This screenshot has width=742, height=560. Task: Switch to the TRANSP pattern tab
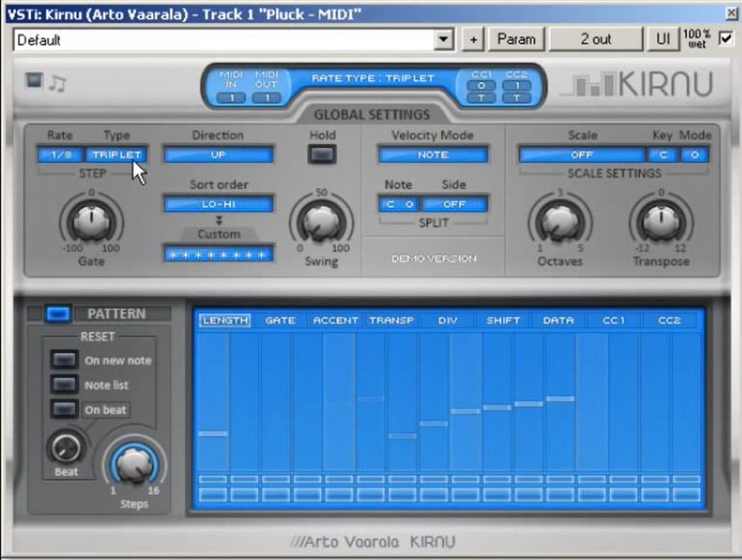[x=390, y=320]
